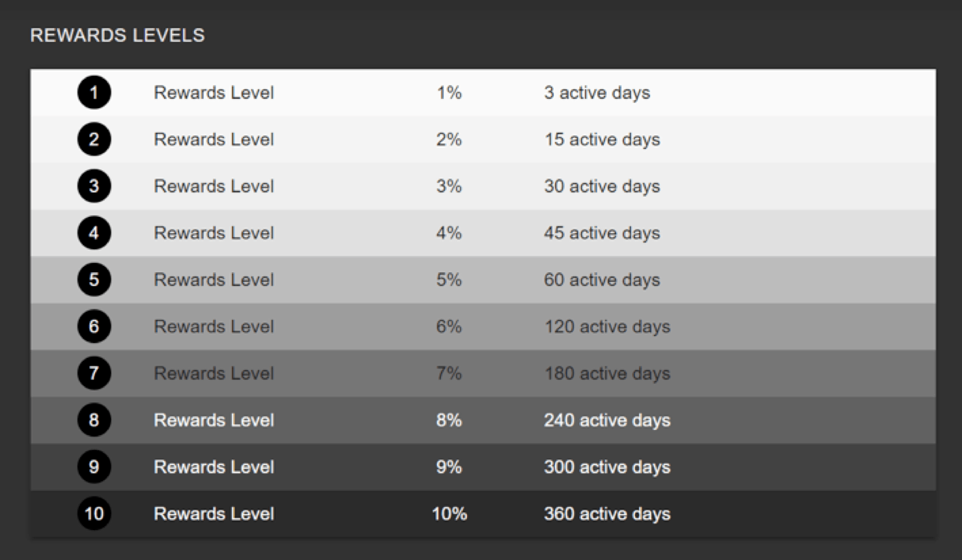Viewport: 962px width, 560px height.
Task: Select the 5% reward percentage
Action: point(449,280)
